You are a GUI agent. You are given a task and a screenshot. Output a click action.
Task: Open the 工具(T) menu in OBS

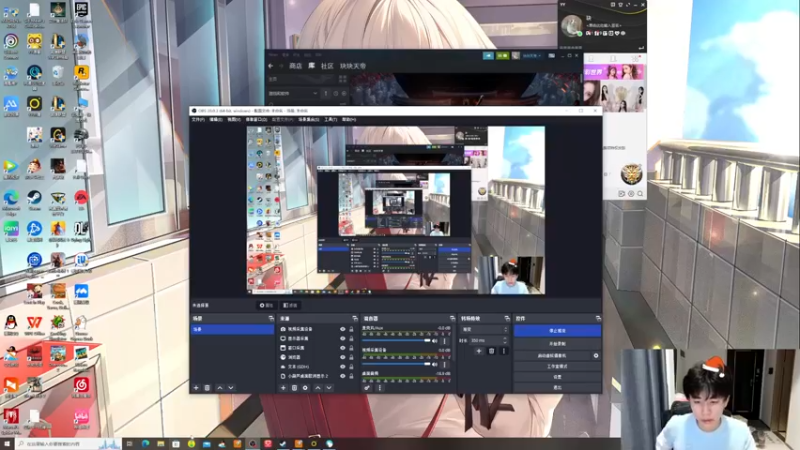331,119
